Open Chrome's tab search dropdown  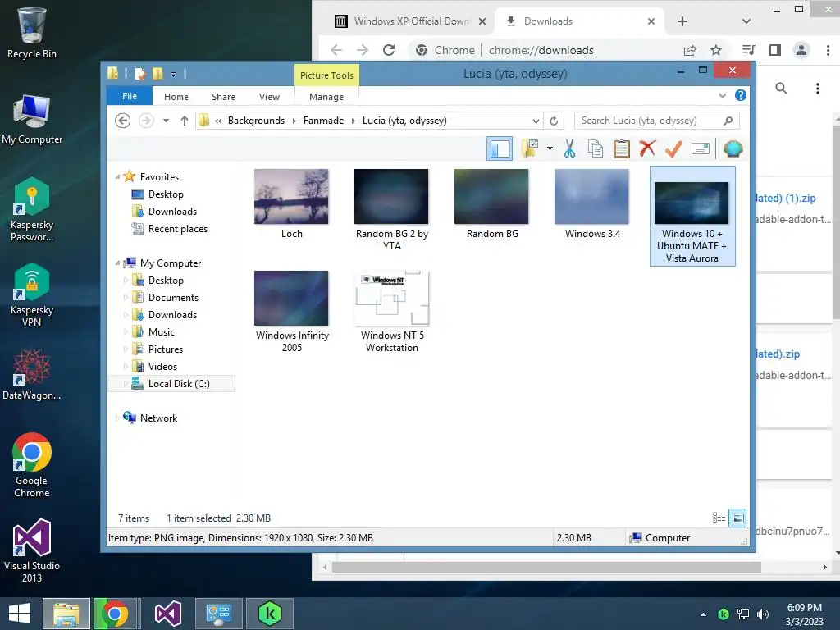[x=746, y=21]
